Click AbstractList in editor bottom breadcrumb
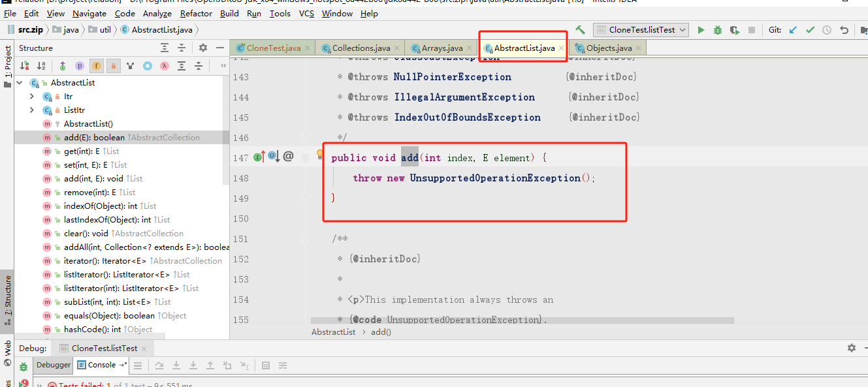 pos(333,332)
